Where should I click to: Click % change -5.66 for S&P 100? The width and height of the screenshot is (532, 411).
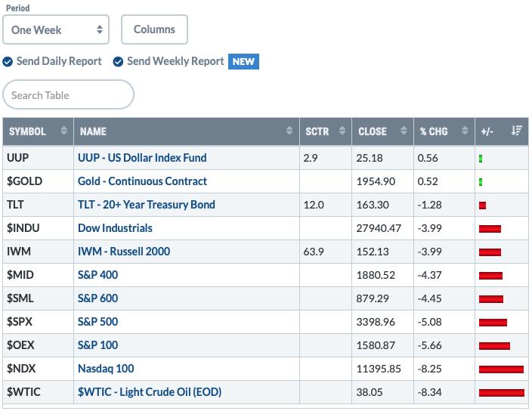[429, 345]
